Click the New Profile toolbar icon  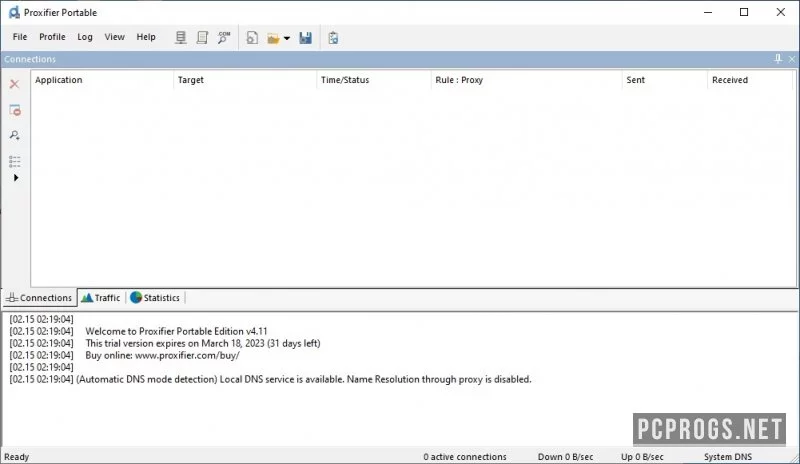coord(252,38)
